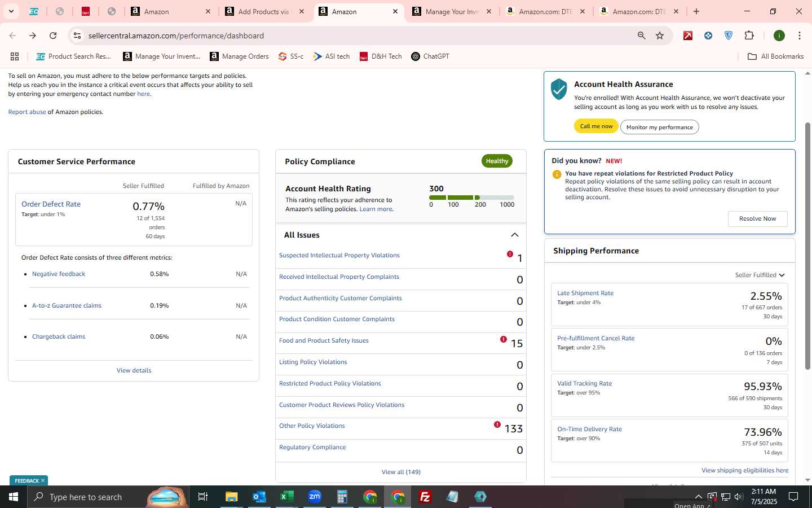Viewport: 812px width, 508px height.
Task: Reload the Seller Central page
Action: click(53, 36)
